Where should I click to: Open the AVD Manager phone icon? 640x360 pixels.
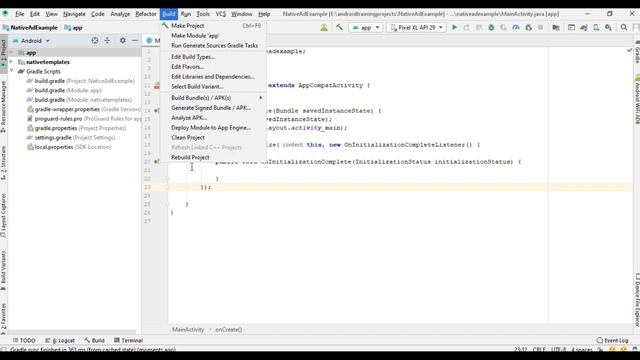click(596, 27)
